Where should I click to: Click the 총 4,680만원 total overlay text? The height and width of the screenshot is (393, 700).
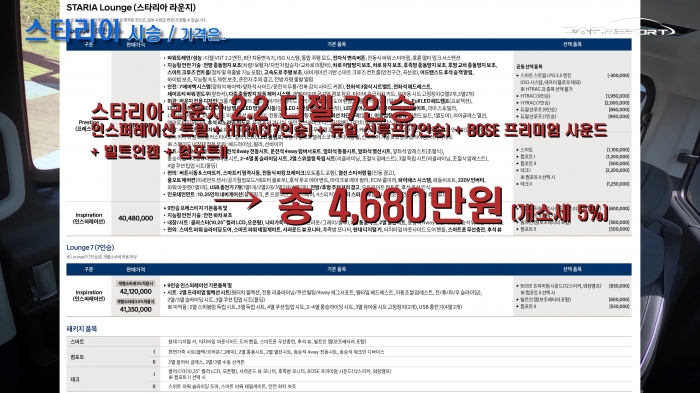pyautogui.click(x=390, y=206)
